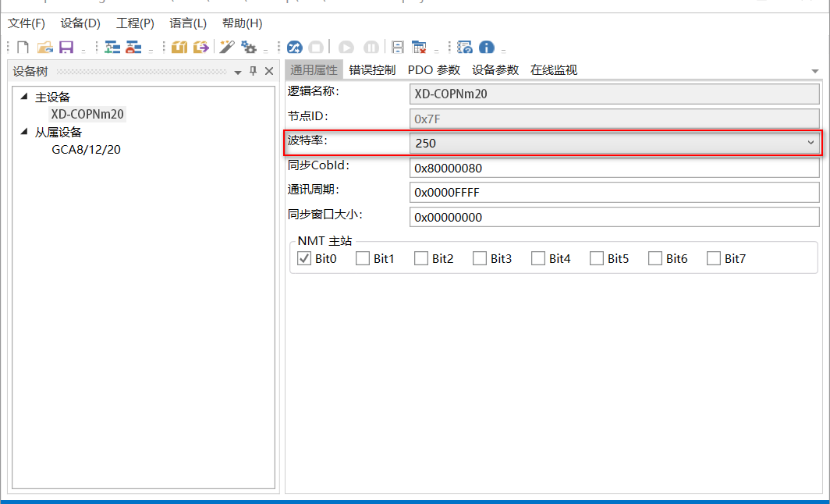This screenshot has height=504, width=830.
Task: Open the 工程(P) menu
Action: (x=133, y=23)
